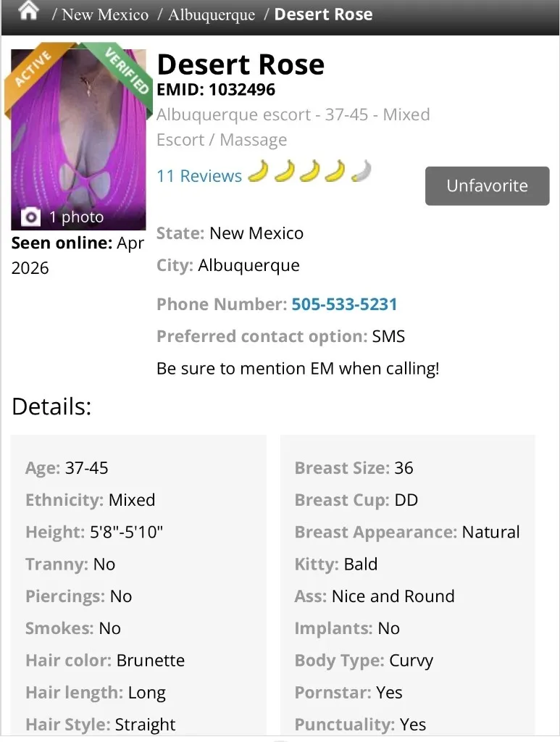Open the Albuquerque breadcrumb link
The height and width of the screenshot is (742, 560).
[212, 14]
